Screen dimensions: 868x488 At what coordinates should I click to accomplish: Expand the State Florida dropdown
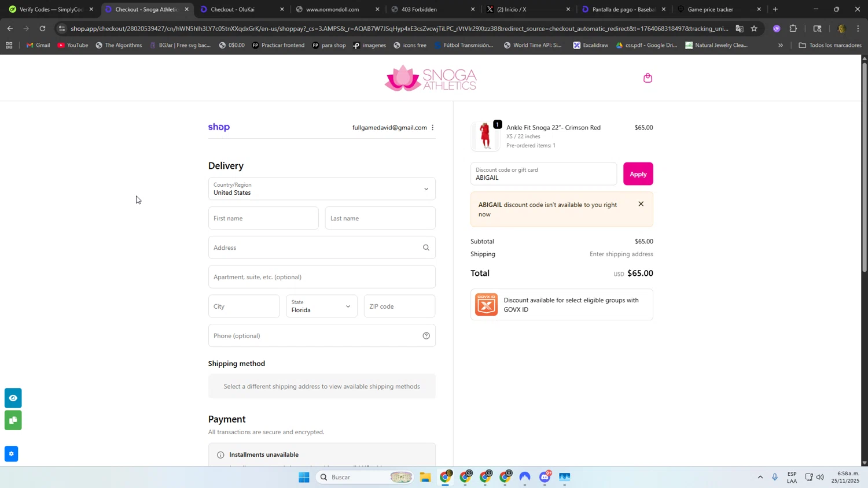[322, 306]
